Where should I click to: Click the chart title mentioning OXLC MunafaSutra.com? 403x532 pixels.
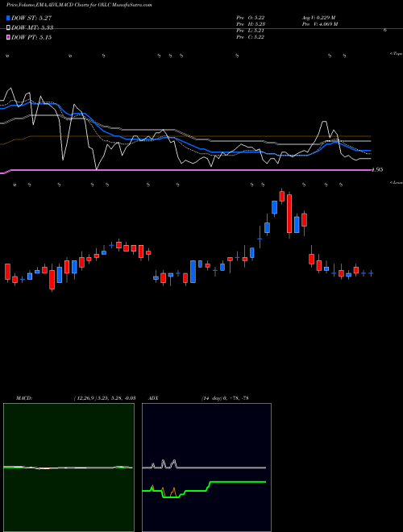(79, 5)
